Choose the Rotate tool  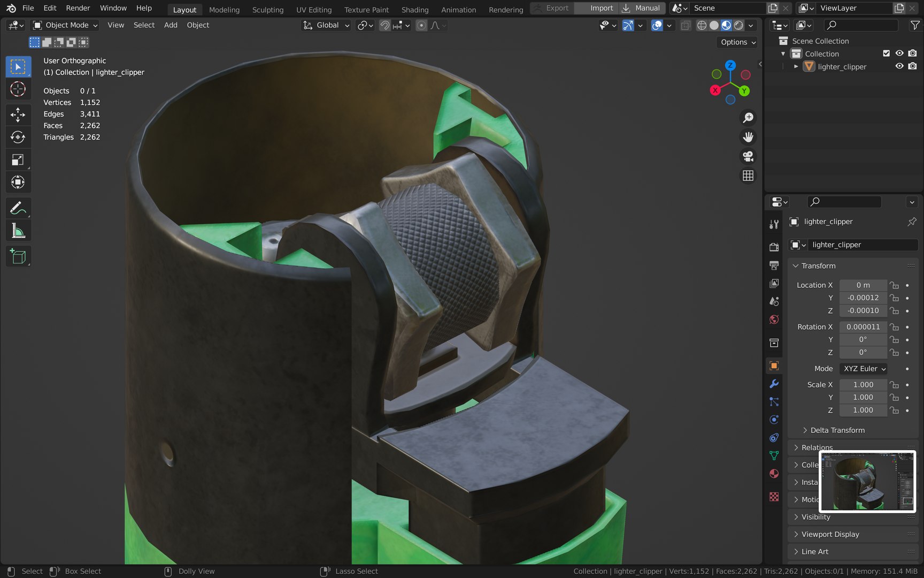18,137
